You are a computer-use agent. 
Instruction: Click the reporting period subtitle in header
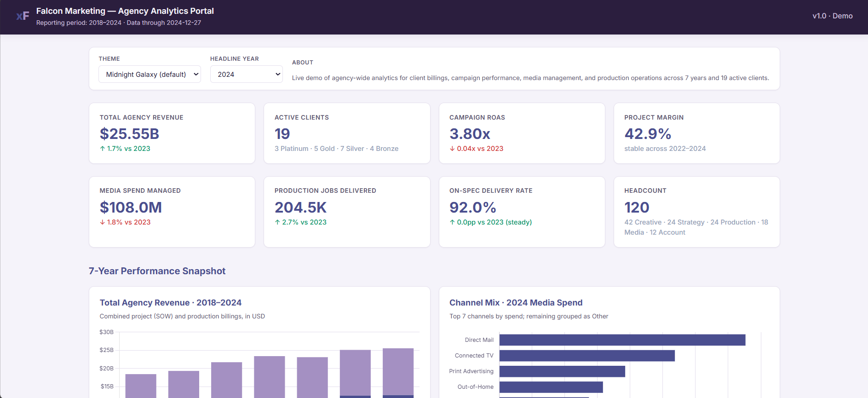119,23
